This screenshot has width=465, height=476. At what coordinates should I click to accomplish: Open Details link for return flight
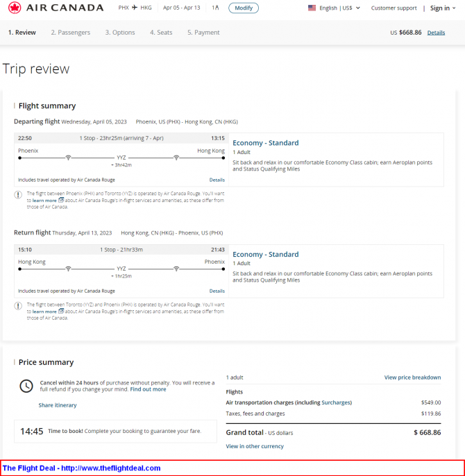point(217,291)
